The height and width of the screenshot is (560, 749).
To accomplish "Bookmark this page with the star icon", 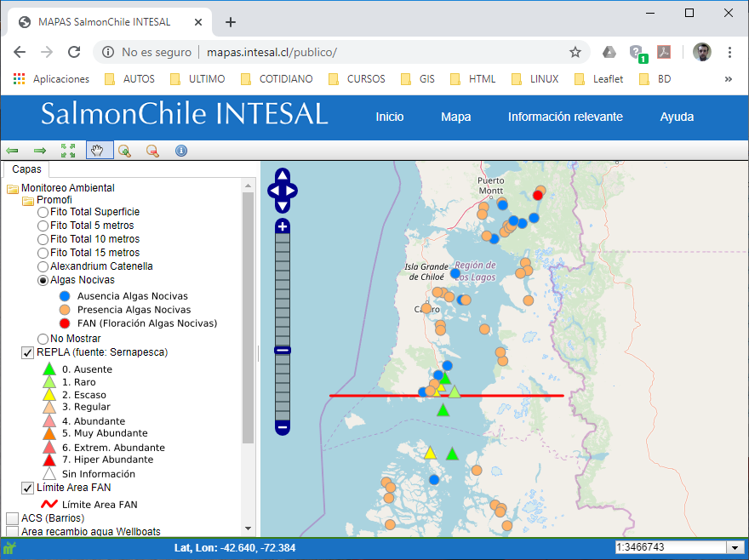I will click(x=575, y=52).
